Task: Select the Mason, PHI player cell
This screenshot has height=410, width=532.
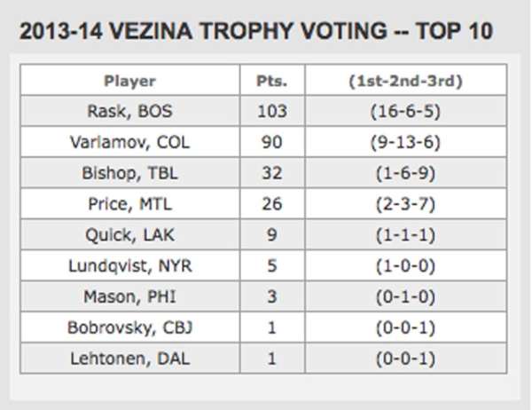Action: (x=129, y=296)
